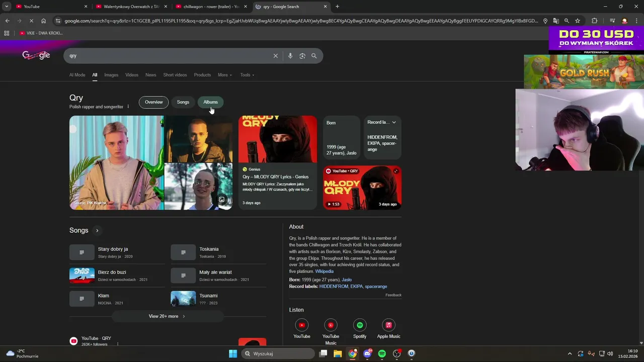Switch to AI Mode tab
This screenshot has width=644, height=362.
pos(77,75)
